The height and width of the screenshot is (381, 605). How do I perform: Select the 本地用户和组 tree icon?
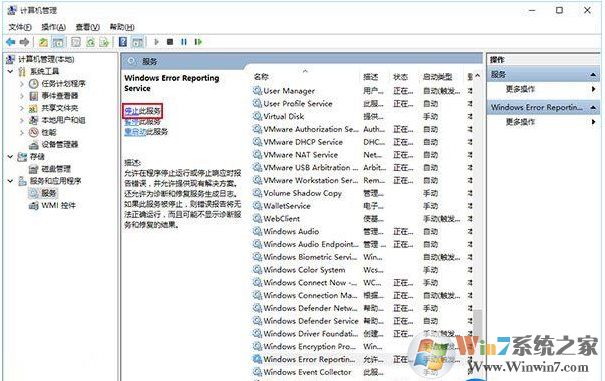(34, 120)
